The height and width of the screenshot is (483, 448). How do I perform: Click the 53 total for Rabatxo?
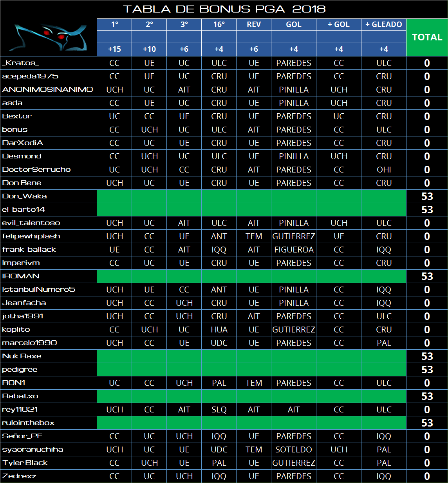pos(427,396)
